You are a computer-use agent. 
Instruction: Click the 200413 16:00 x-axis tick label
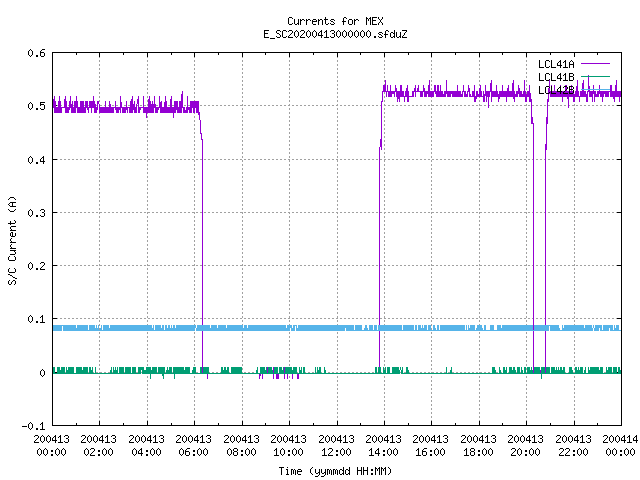430,445
